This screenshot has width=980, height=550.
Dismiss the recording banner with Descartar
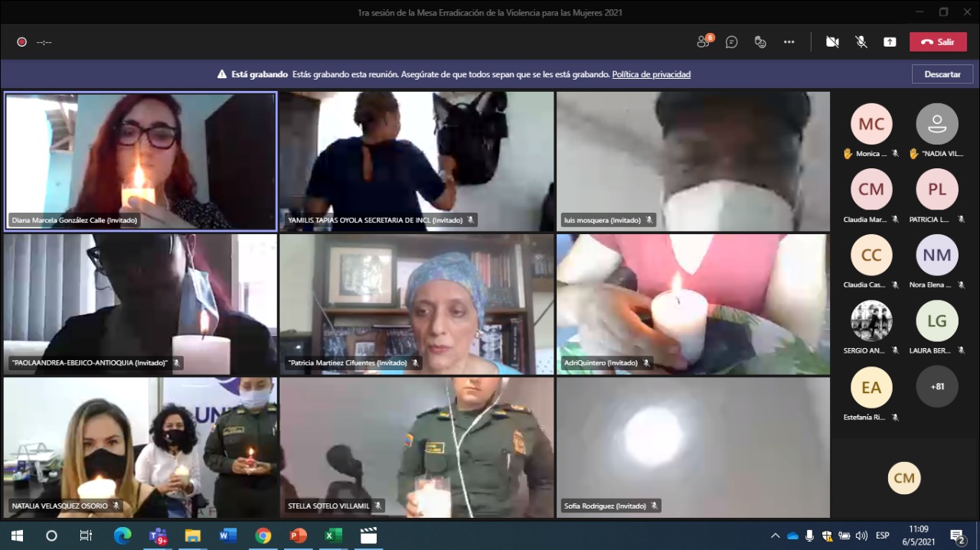[942, 74]
